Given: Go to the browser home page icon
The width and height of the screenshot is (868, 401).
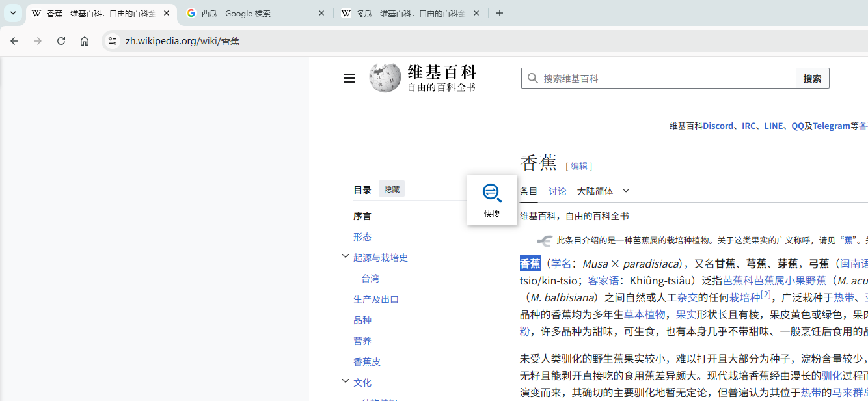Looking at the screenshot, I should click(x=85, y=41).
